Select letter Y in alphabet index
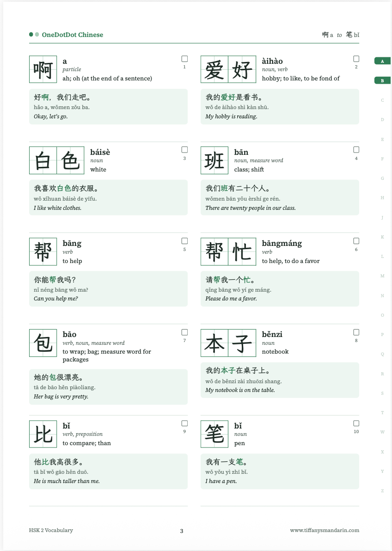The height and width of the screenshot is (551, 392). pos(382,471)
